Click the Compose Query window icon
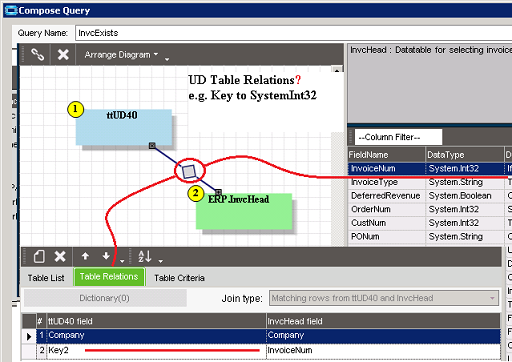 tap(11, 11)
